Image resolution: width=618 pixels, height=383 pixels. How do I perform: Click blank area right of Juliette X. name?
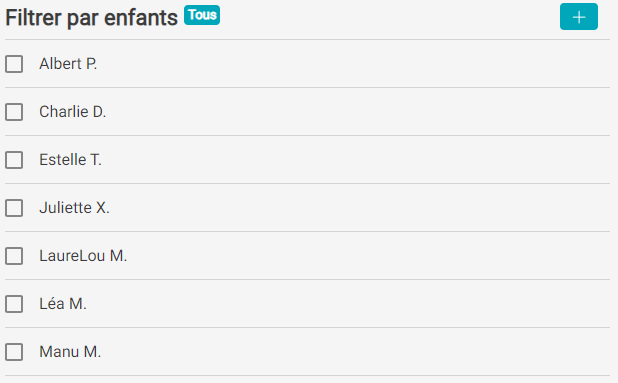pos(359,208)
